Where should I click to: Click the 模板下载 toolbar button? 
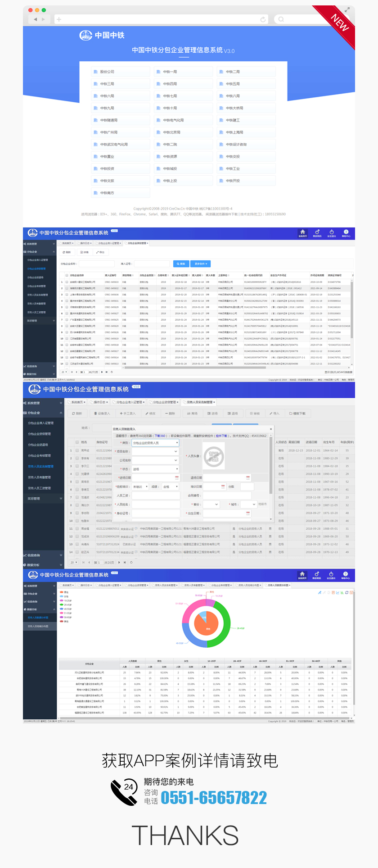pyautogui.click(x=297, y=414)
